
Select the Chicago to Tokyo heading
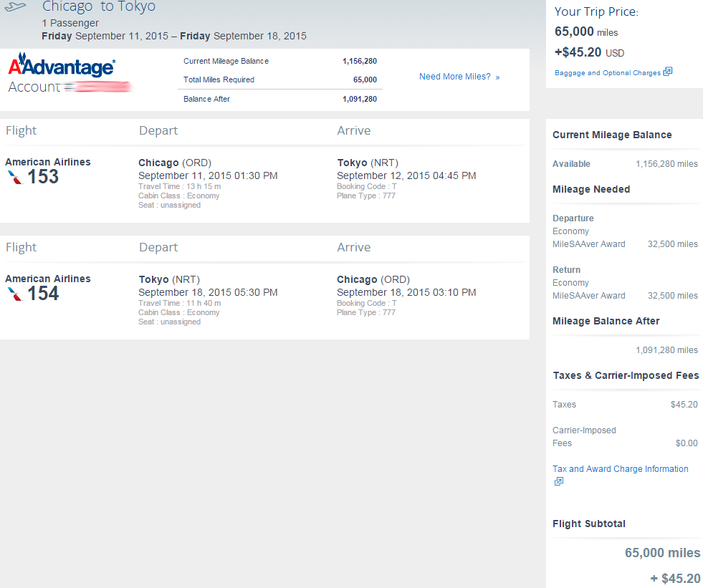tap(99, 6)
